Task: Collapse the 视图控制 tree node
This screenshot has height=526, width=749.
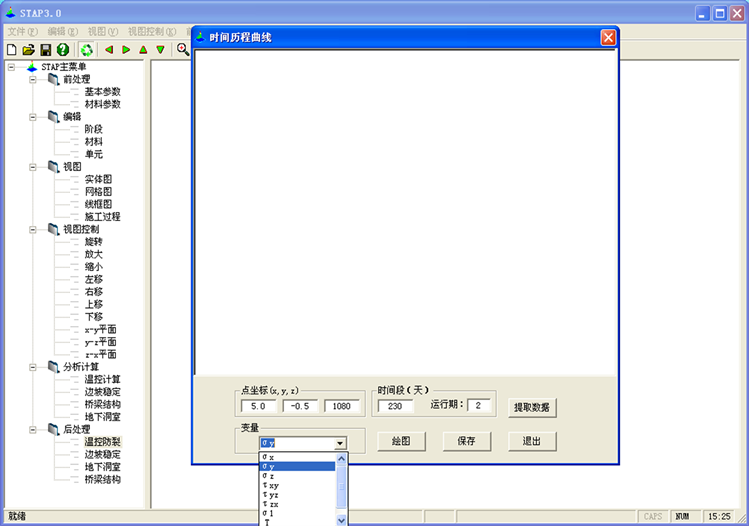Action: tap(32, 229)
